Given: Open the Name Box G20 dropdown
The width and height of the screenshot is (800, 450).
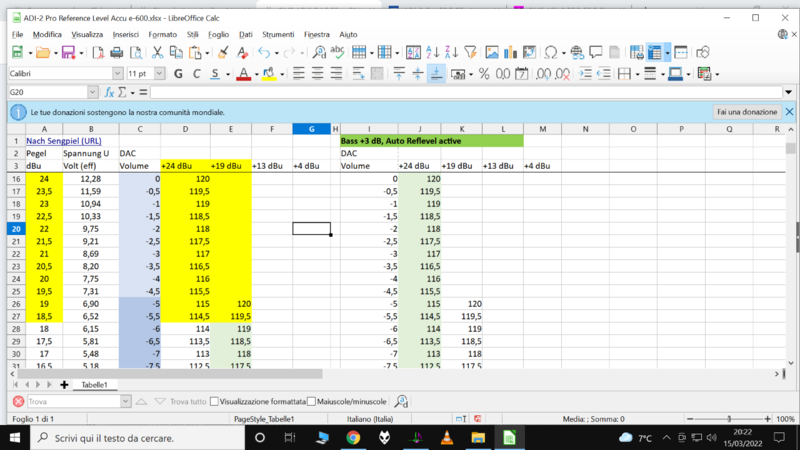Looking at the screenshot, I should (93, 92).
